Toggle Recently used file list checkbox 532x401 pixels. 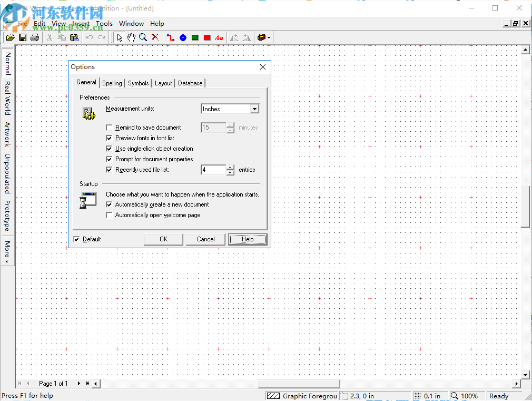109,170
